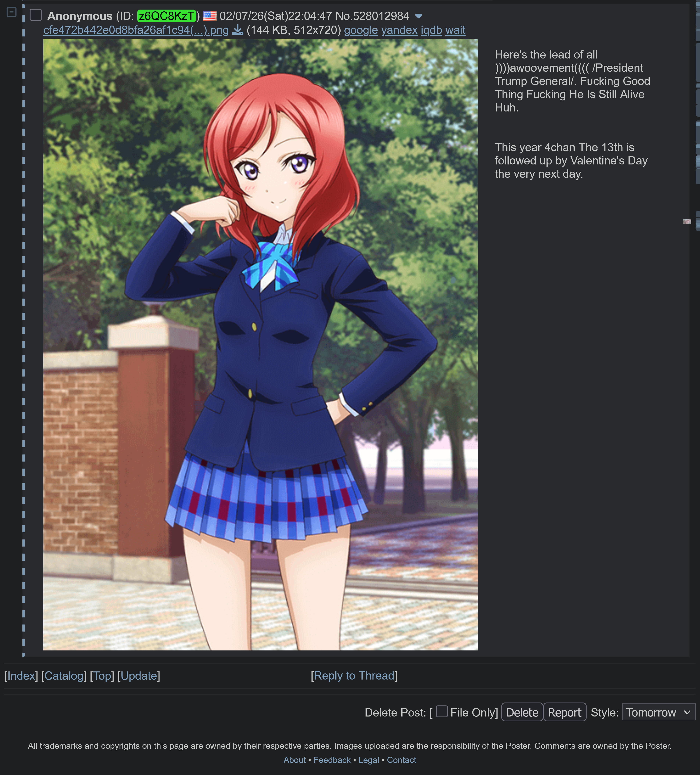
Task: Open the Style dropdown set to Tomorrow
Action: coord(658,712)
